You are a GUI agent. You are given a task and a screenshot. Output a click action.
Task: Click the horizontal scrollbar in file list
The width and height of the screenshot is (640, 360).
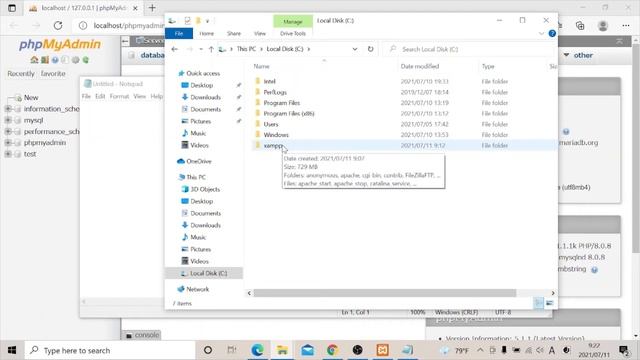click(x=384, y=293)
